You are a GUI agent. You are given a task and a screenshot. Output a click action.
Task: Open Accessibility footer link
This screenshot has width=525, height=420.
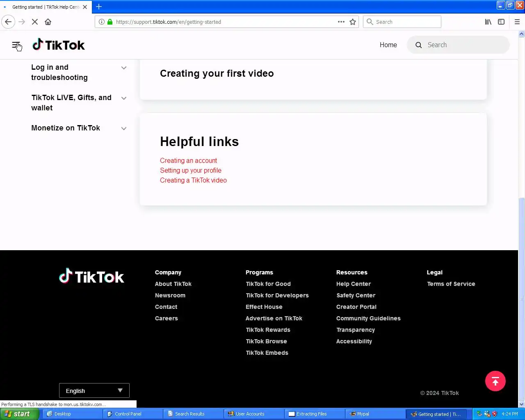(354, 341)
